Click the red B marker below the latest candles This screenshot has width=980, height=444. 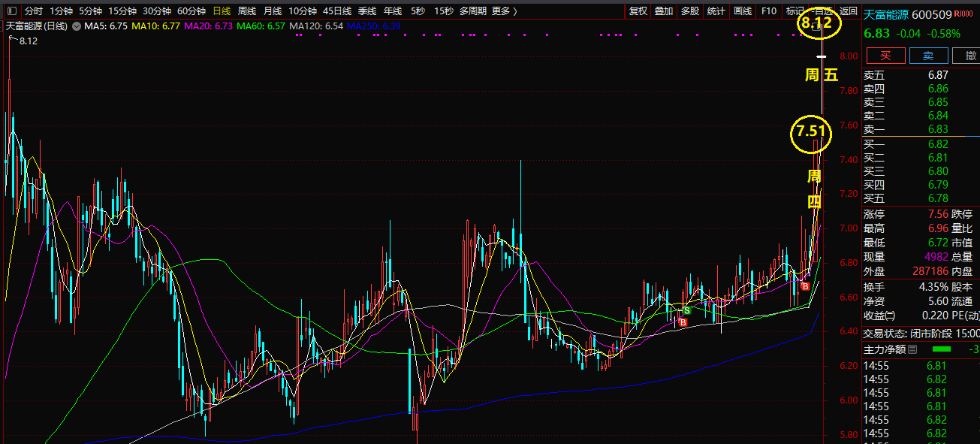point(805,286)
